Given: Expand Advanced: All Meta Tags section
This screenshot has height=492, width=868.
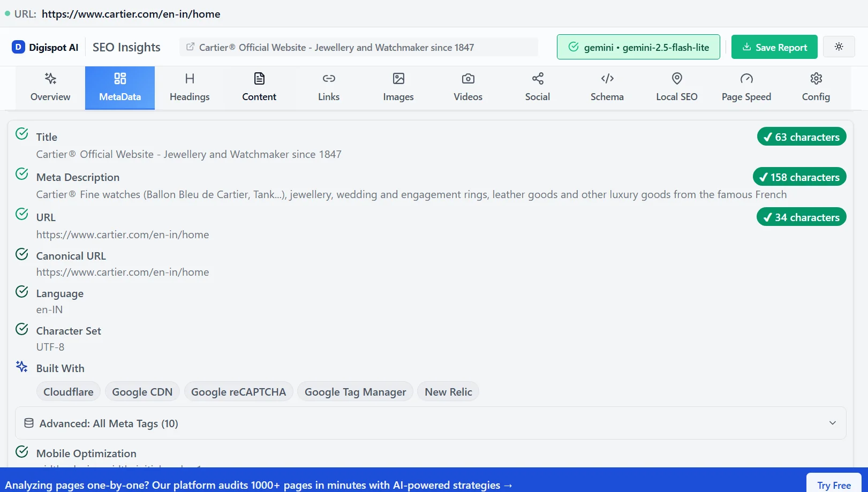Looking at the screenshot, I should tap(109, 423).
